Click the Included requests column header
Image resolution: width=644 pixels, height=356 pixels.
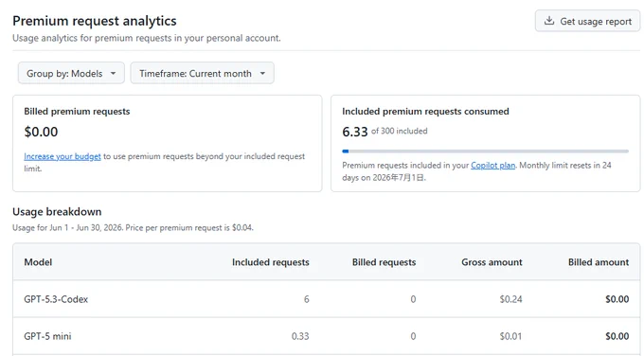270,262
